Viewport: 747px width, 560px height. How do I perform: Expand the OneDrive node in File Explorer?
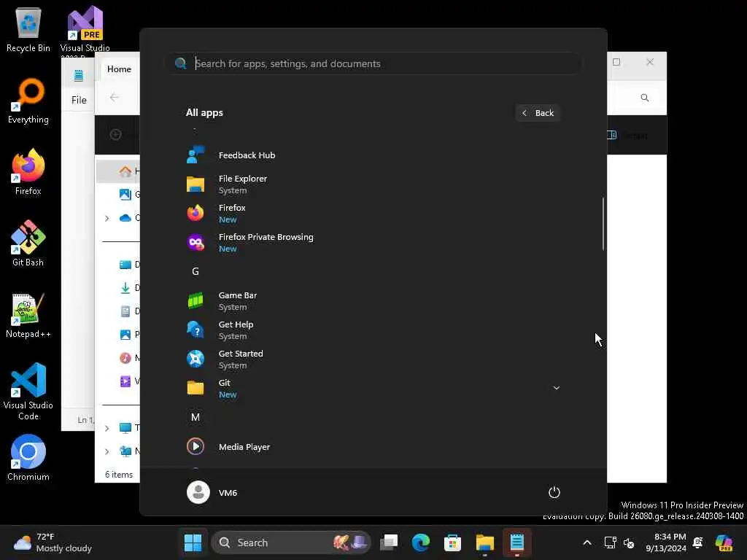[107, 218]
